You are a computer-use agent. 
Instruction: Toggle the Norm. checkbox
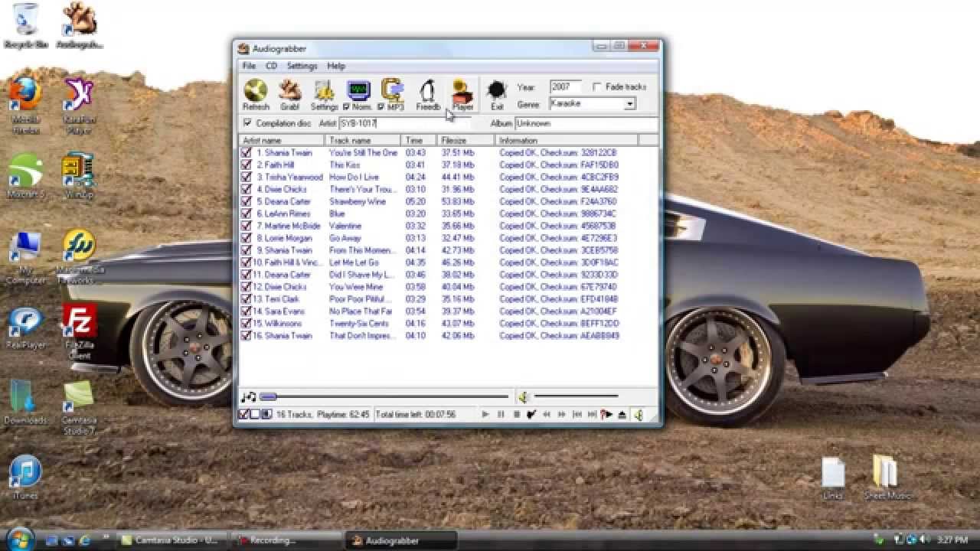click(347, 107)
